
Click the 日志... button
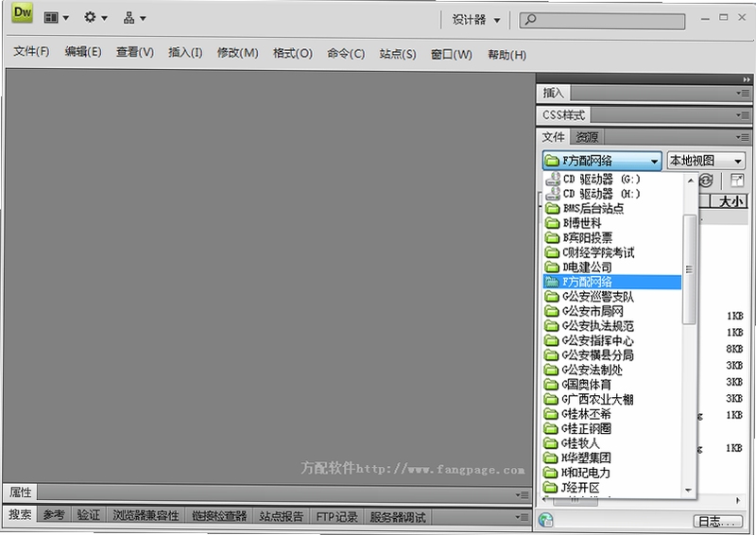(x=720, y=521)
